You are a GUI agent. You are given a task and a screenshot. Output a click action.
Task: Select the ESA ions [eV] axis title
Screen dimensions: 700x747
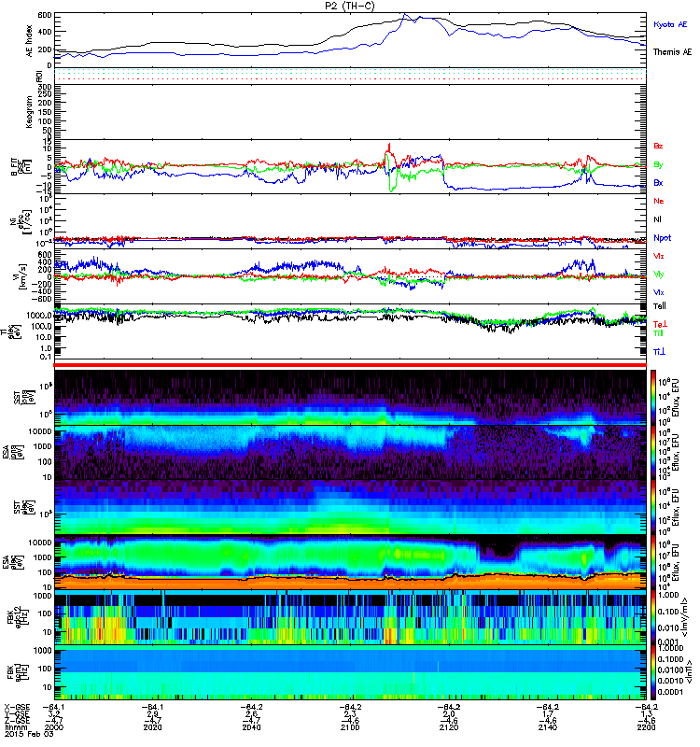tap(12, 453)
